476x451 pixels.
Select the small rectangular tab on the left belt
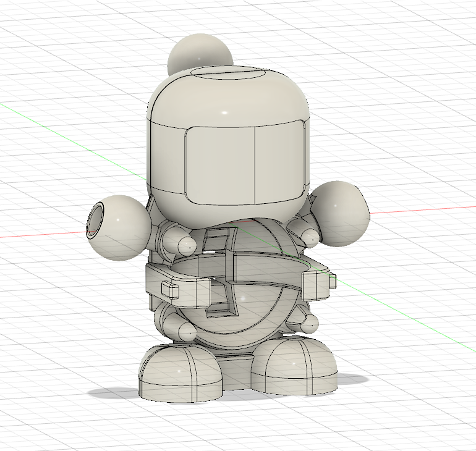(x=170, y=290)
